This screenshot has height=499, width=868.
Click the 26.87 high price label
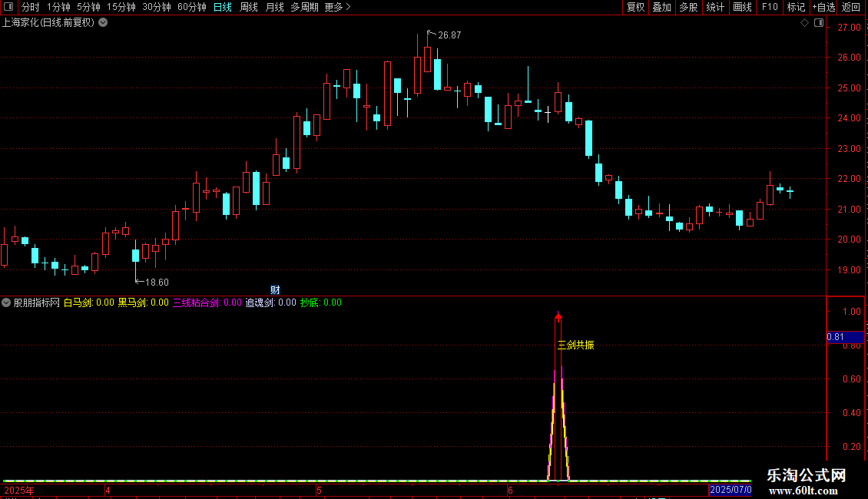click(x=449, y=35)
